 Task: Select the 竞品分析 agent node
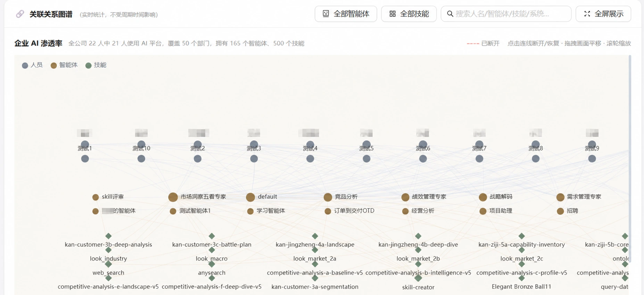point(328,197)
